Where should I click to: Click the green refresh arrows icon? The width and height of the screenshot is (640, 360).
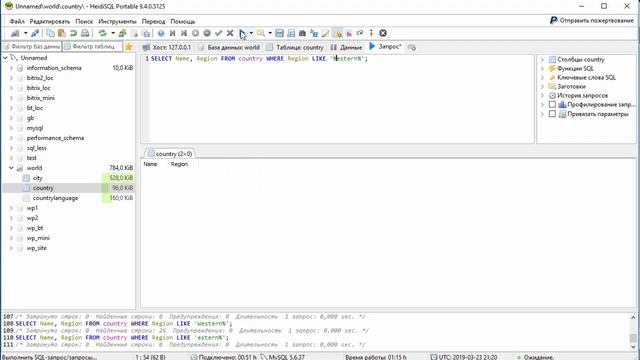[102, 33]
